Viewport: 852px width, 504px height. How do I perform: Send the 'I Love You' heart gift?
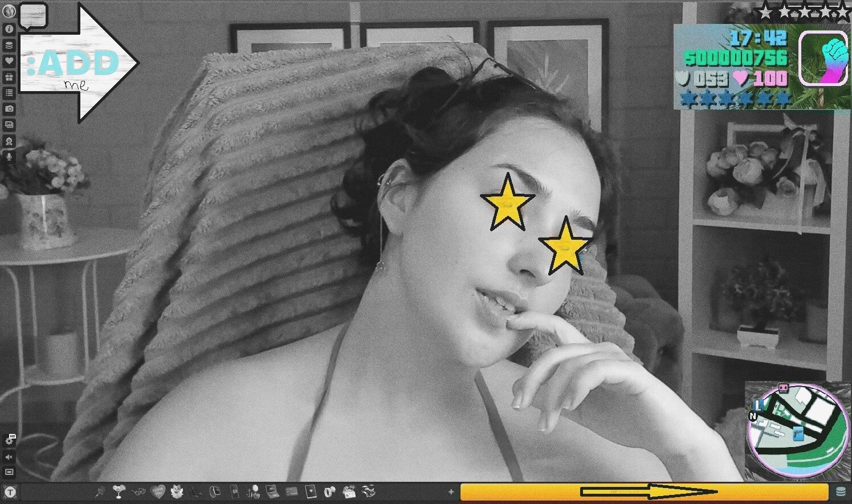click(157, 491)
